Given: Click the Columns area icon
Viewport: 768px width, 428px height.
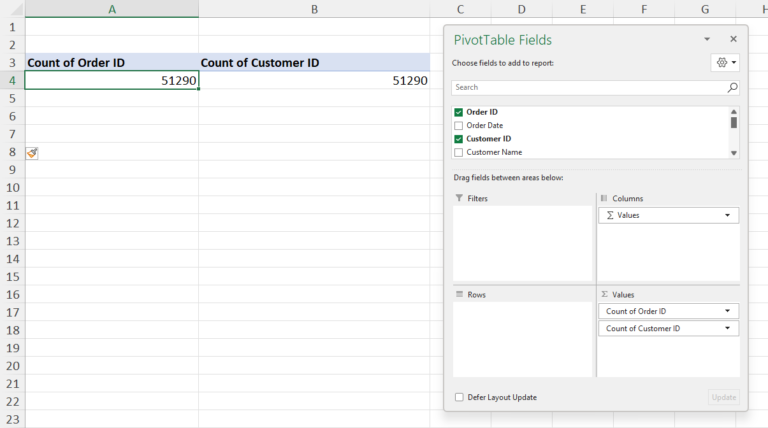Looking at the screenshot, I should (x=604, y=199).
